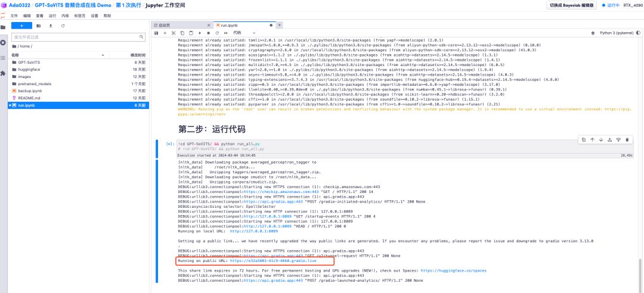
Task: Click the blue new launcher plus button
Action: [22, 26]
